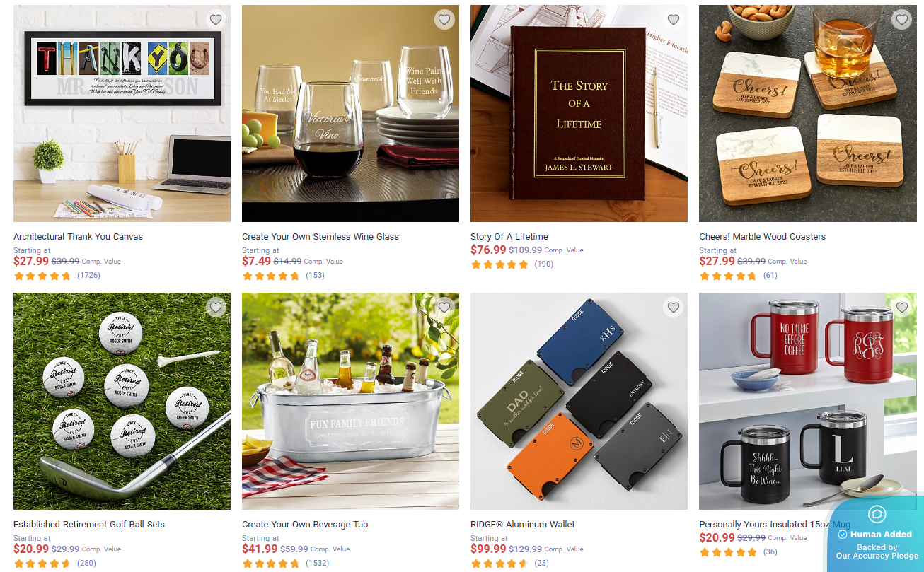Open the beverage tub product photo
924x572 pixels.
(350, 402)
